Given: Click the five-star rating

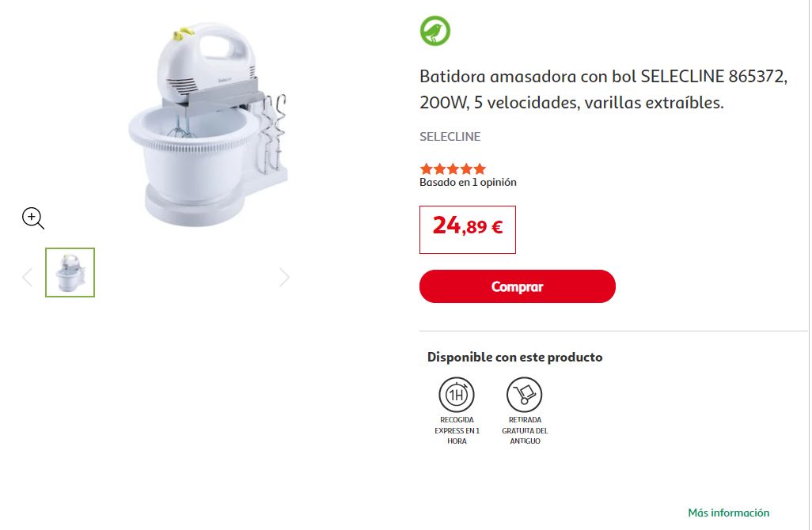Looking at the screenshot, I should [453, 168].
